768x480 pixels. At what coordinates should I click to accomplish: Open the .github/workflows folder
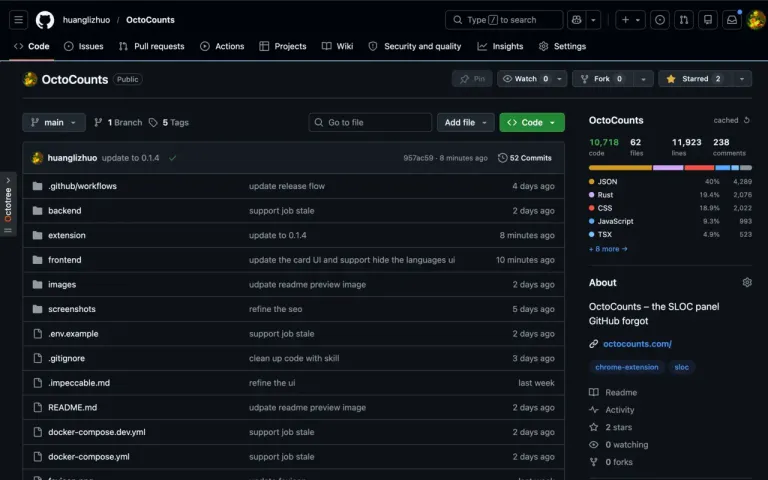[82, 186]
